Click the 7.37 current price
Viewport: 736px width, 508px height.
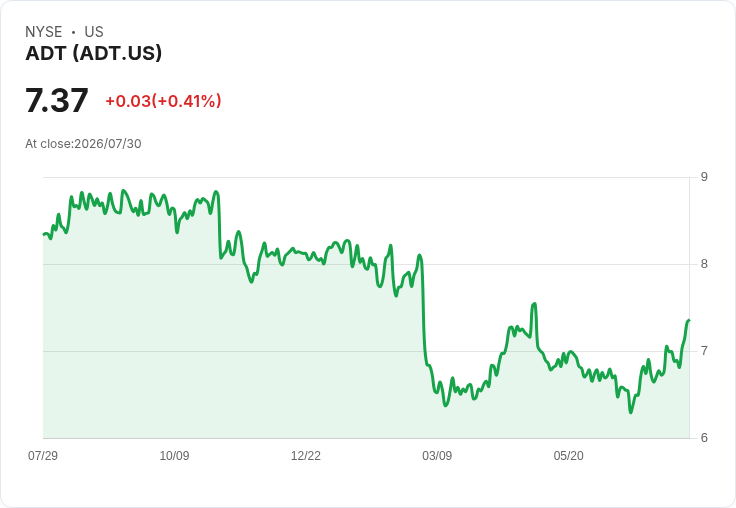pyautogui.click(x=57, y=100)
